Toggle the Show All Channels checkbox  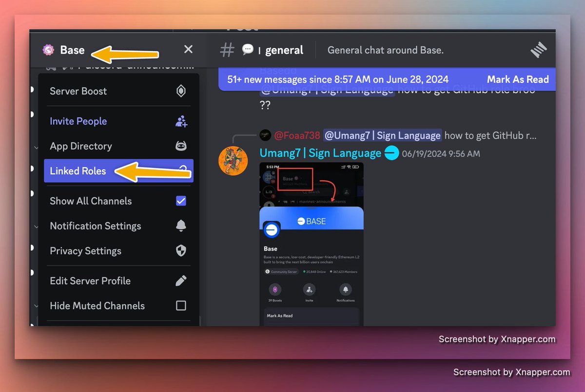pos(181,201)
